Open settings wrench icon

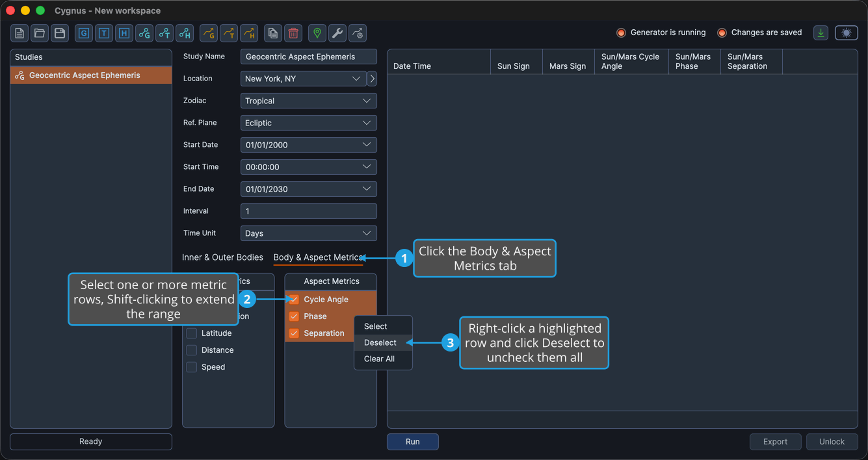337,33
